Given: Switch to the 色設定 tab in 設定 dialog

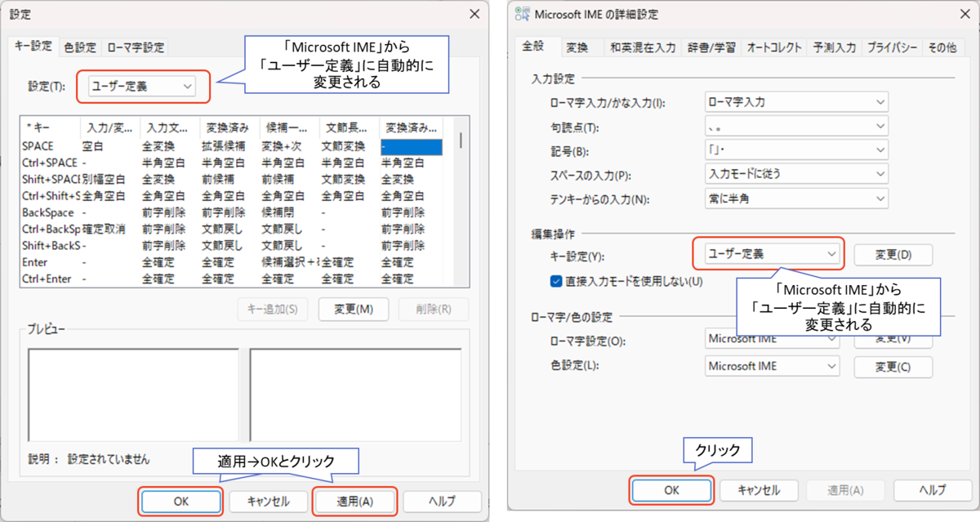Looking at the screenshot, I should click(80, 47).
